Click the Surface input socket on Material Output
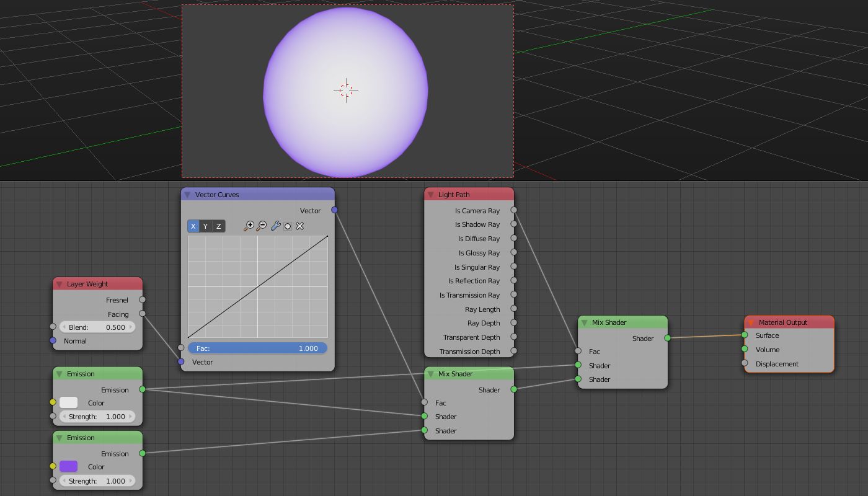Screen dimensions: 868x496 point(744,335)
